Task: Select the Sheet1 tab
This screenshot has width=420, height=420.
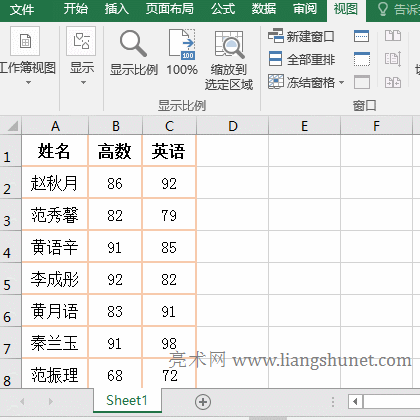Action: [127, 401]
